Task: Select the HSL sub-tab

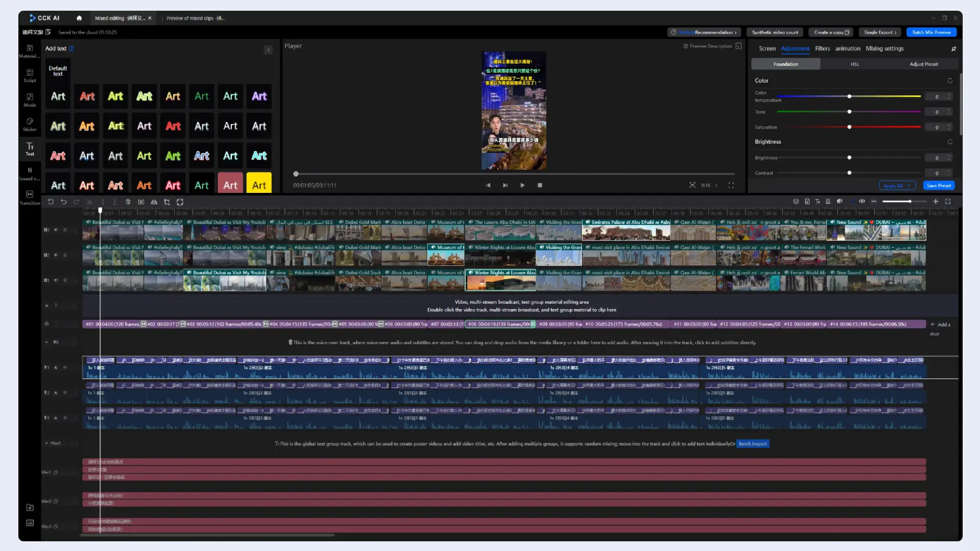Action: tap(855, 64)
